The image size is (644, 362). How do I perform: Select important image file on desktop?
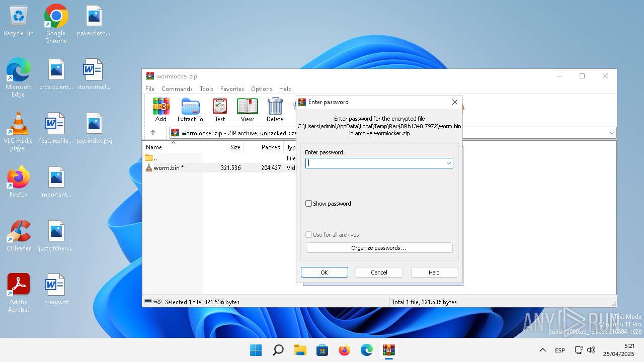56,182
